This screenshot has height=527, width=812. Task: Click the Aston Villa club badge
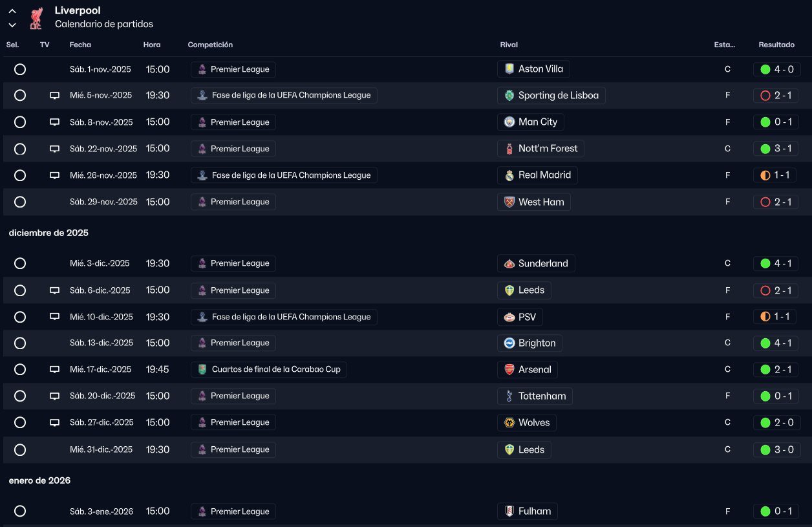click(509, 69)
